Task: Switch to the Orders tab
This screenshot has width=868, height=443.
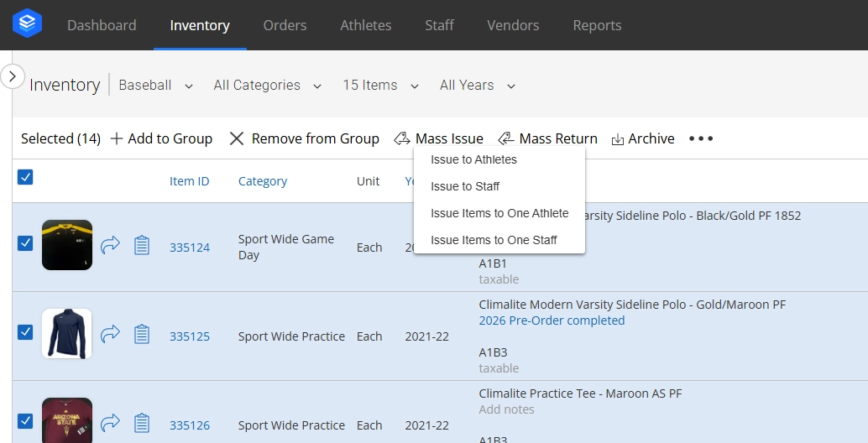Action: pyautogui.click(x=285, y=25)
